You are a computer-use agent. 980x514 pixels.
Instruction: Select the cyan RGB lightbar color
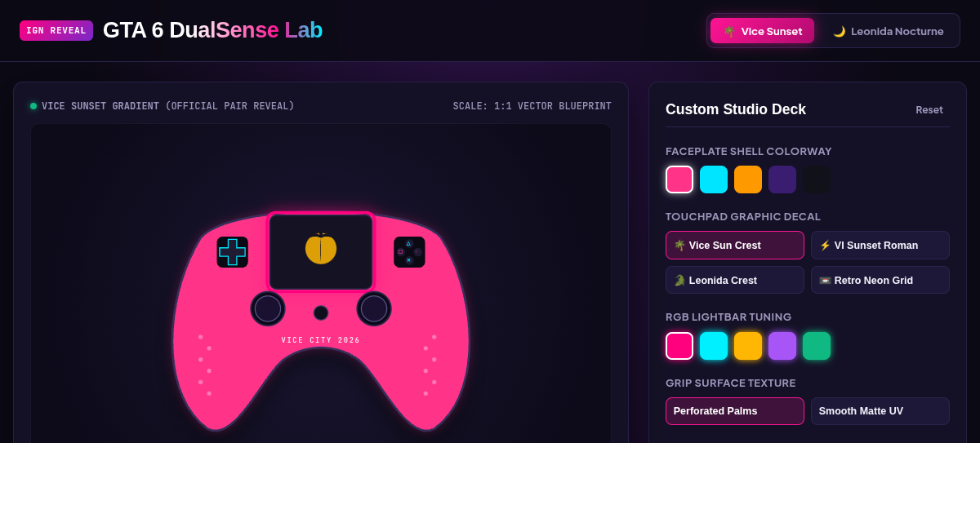click(714, 346)
